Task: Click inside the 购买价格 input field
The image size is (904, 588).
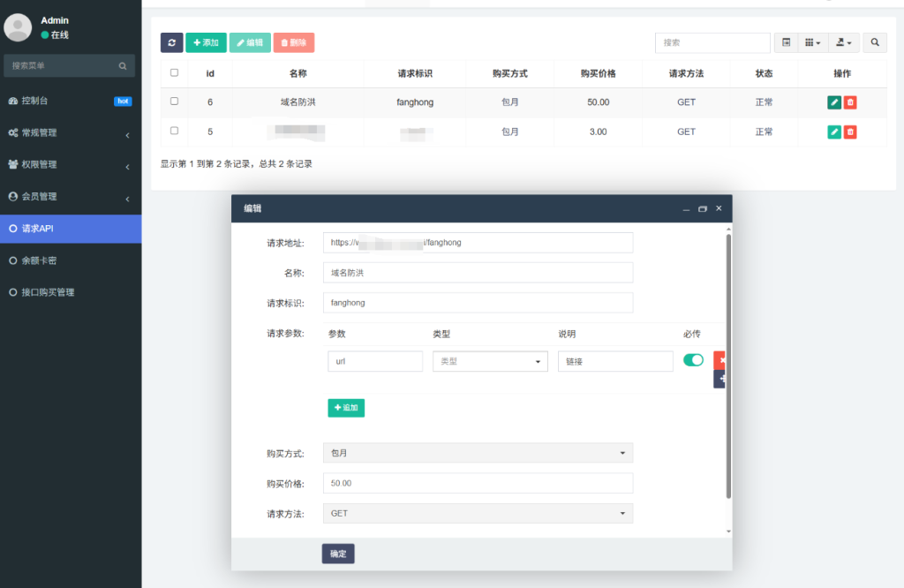Action: click(x=477, y=483)
